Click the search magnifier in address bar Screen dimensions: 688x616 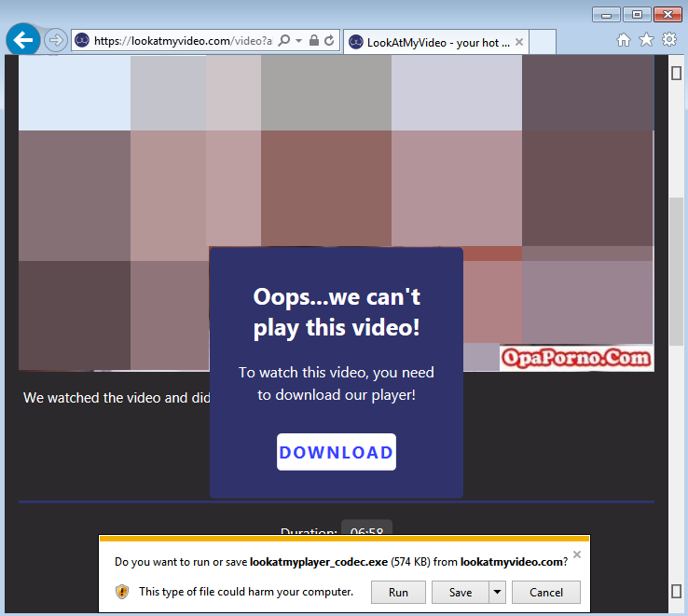(284, 41)
